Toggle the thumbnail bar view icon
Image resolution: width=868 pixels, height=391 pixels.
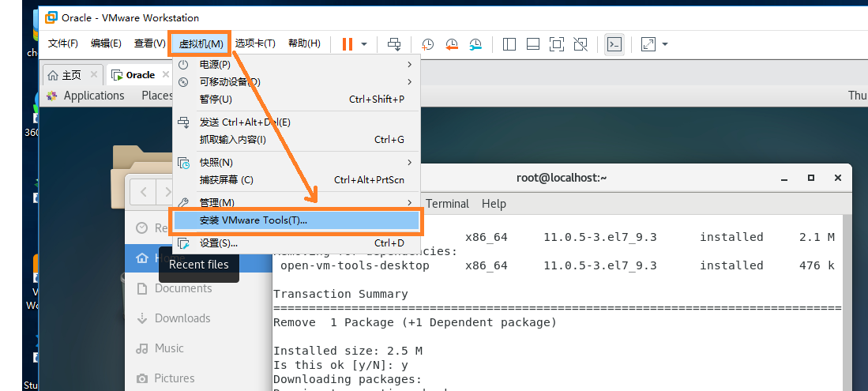[x=532, y=44]
